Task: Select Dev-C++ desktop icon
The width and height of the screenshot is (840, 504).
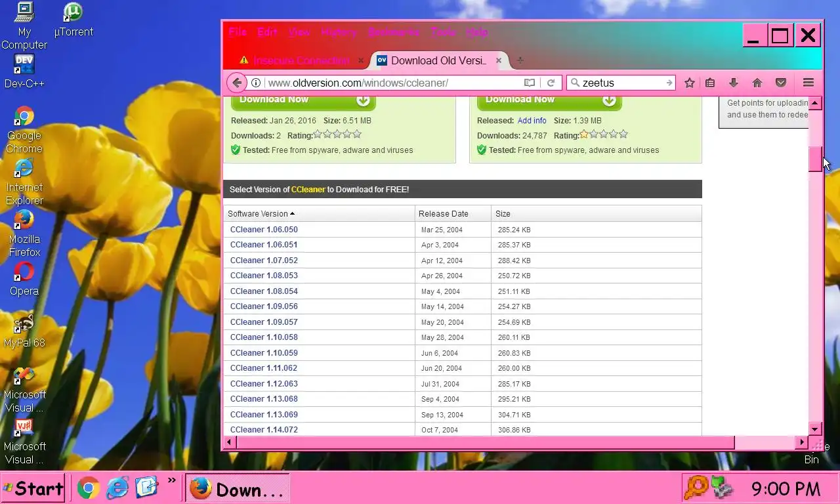Action: 24,71
